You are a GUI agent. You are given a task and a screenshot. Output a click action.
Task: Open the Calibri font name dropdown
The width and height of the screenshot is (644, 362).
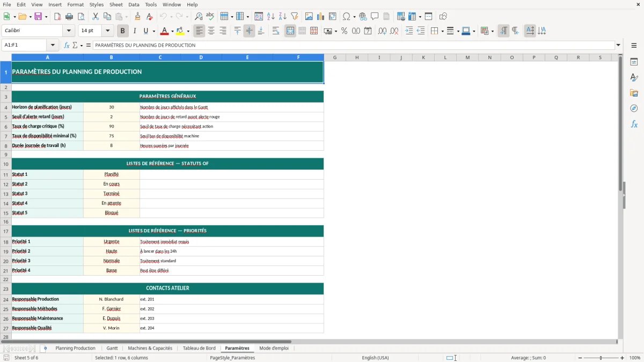click(68, 31)
